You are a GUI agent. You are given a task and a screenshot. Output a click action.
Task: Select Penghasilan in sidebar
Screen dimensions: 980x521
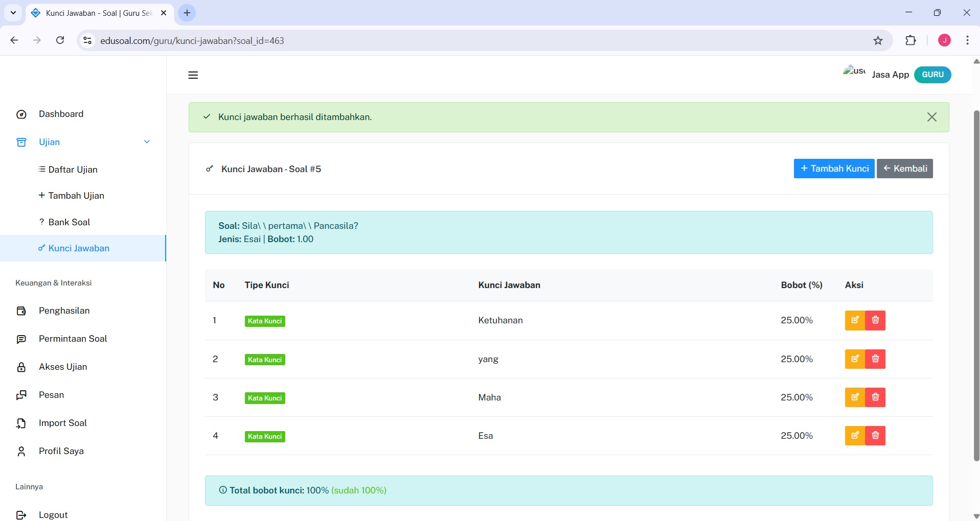click(x=64, y=311)
